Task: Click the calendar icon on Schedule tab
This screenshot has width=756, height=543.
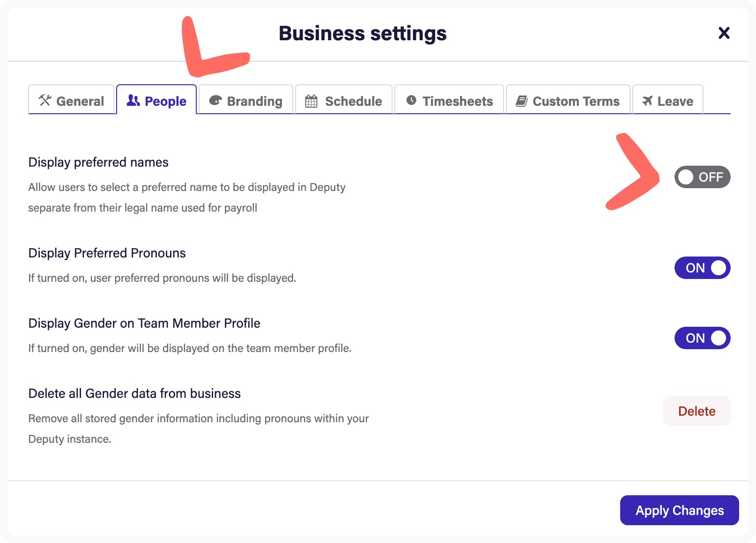Action: 311,101
